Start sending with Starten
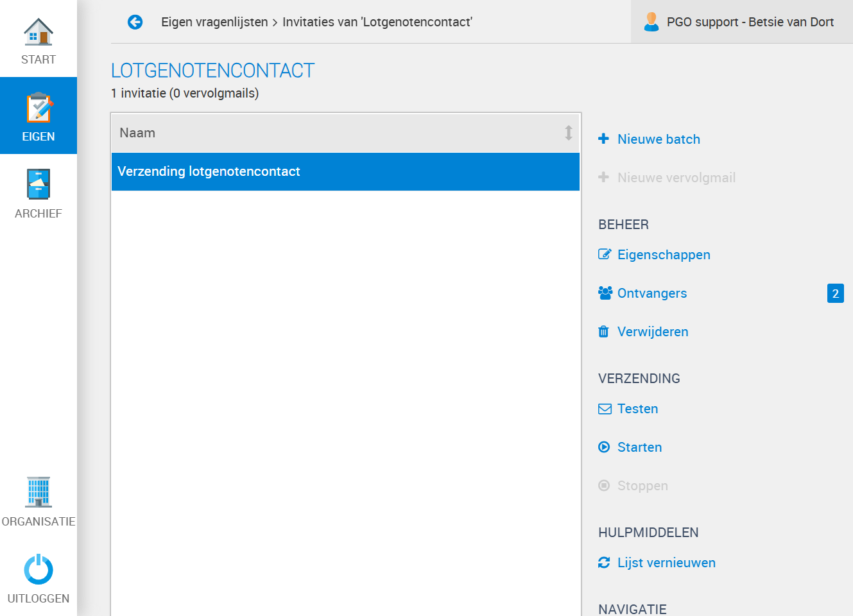This screenshot has height=616, width=853. pos(639,447)
